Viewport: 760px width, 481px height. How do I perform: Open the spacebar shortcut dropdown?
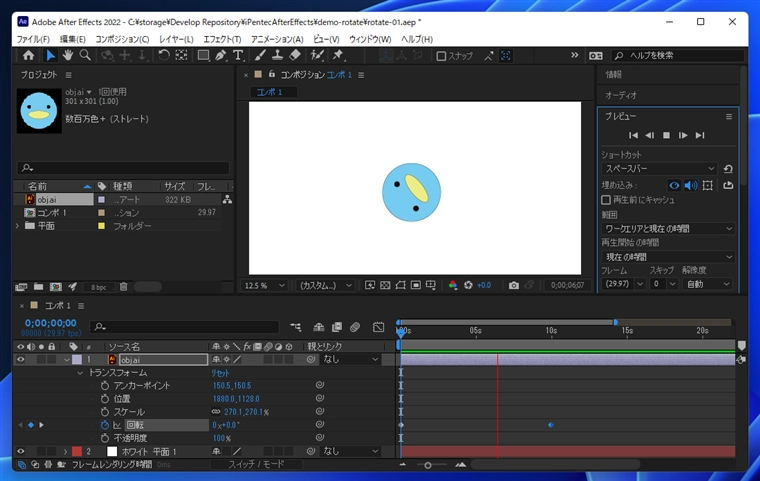[660, 169]
